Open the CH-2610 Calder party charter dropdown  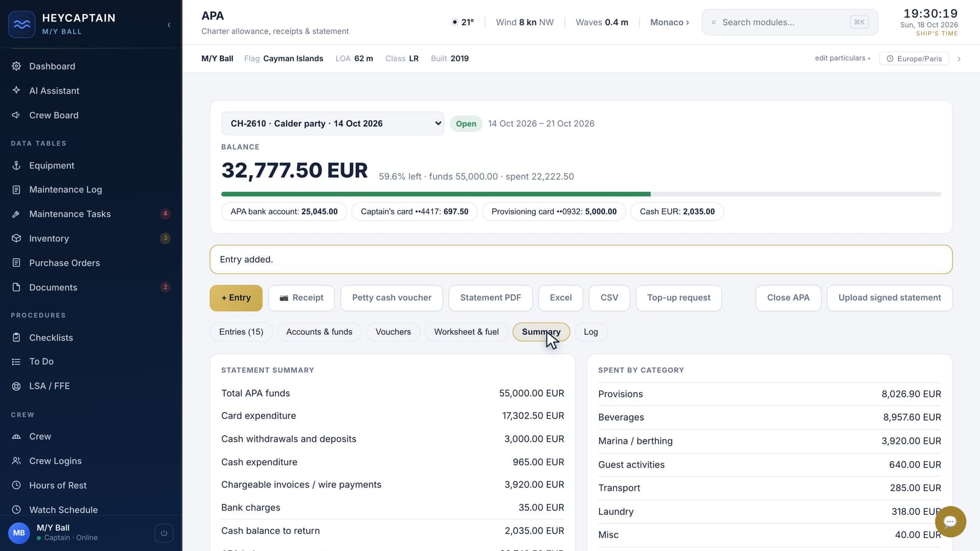coord(333,123)
